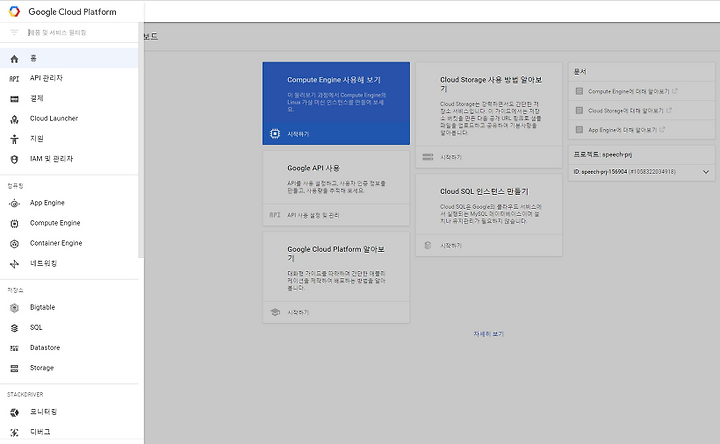
Task: Open the Compute Engine documentation link
Action: 629,91
